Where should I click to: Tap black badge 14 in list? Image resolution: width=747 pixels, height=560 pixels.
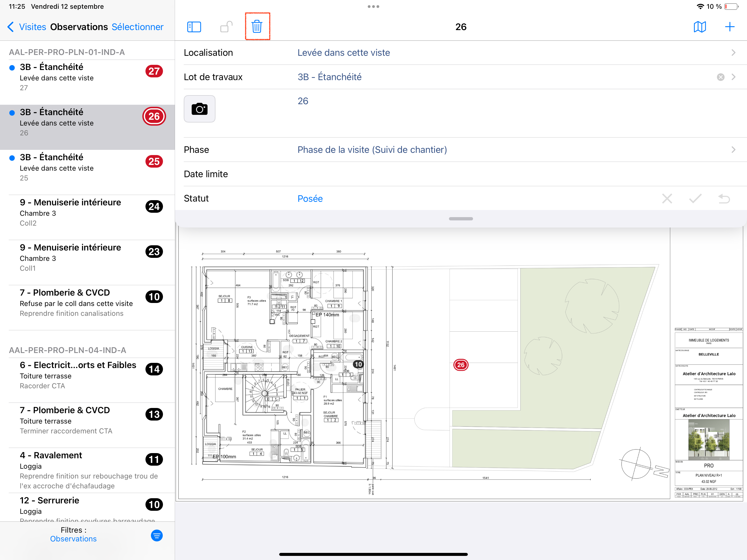pyautogui.click(x=154, y=369)
